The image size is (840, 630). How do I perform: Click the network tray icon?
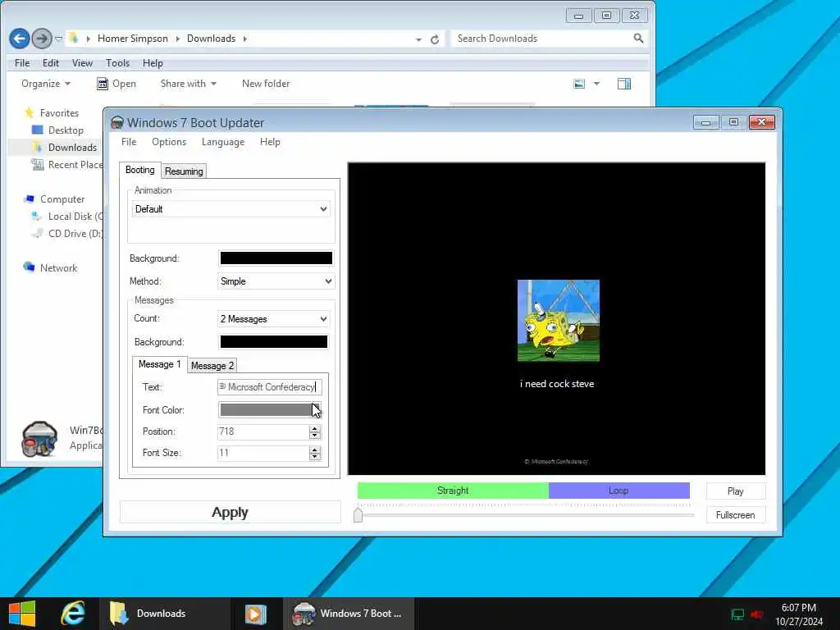tap(737, 614)
